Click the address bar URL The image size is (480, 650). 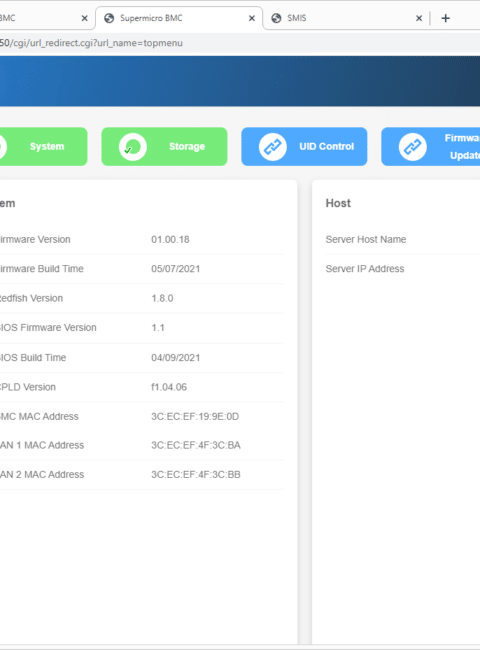pyautogui.click(x=91, y=43)
